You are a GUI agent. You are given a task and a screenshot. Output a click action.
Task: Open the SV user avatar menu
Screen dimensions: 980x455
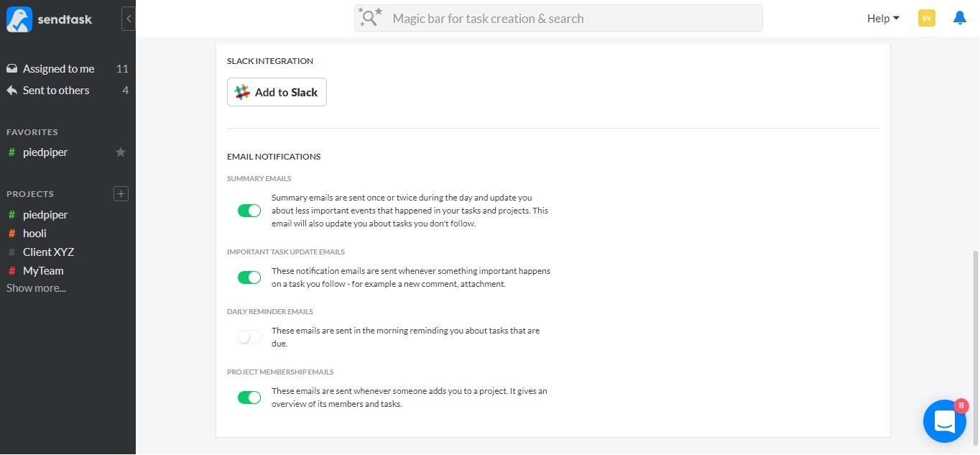[926, 19]
